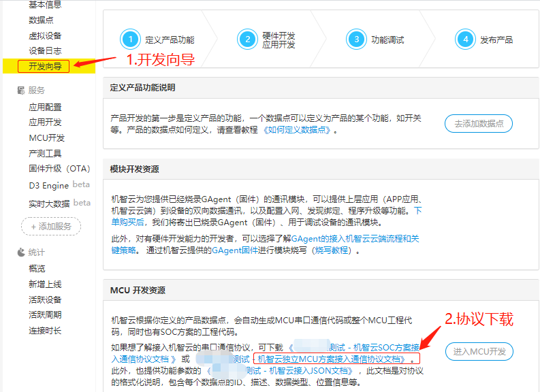Image resolution: width=540 pixels, height=392 pixels.
Task: Open the GAgent固件 link
Action: [235, 250]
